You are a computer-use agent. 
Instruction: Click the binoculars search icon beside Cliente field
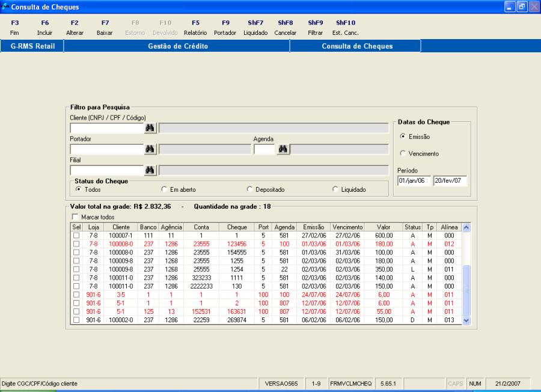coord(150,128)
